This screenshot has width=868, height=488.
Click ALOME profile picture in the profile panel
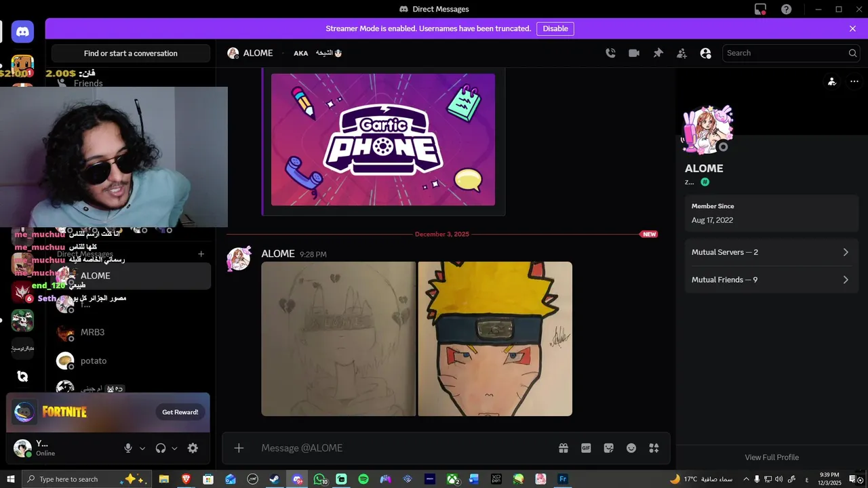[708, 130]
